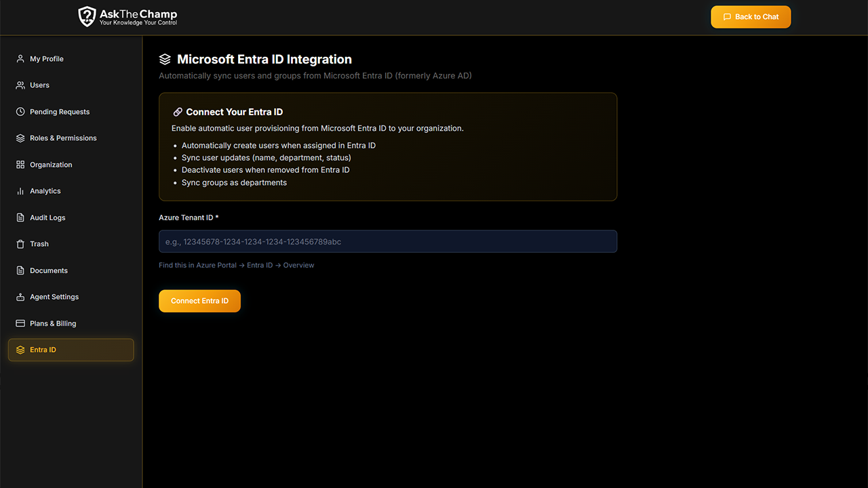This screenshot has height=488, width=868.
Task: Click the Microsoft Entra ID Integration heading
Action: [264, 60]
